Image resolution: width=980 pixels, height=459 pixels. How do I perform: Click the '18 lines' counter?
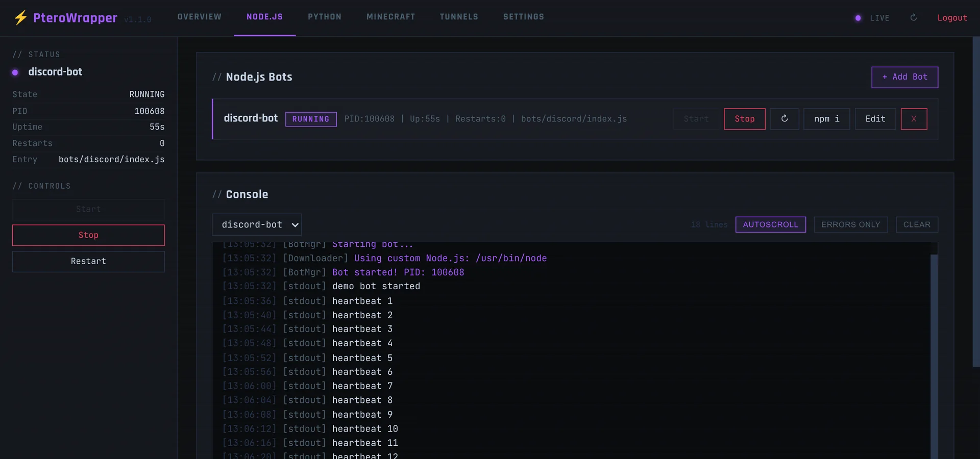point(709,224)
